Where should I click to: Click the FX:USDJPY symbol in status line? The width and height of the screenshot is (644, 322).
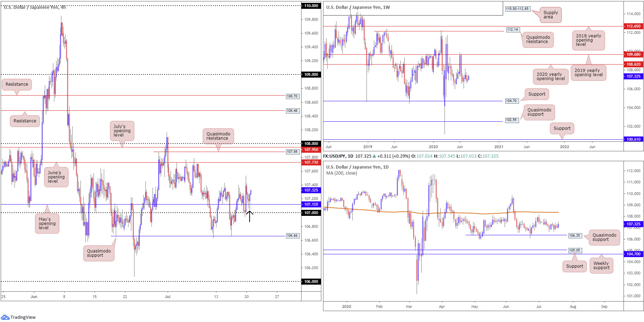[334, 156]
